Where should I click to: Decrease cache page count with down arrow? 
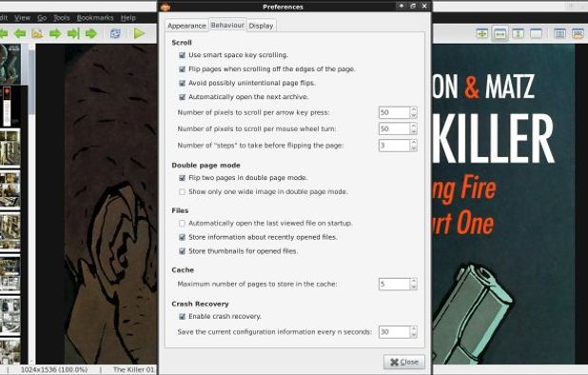(414, 287)
